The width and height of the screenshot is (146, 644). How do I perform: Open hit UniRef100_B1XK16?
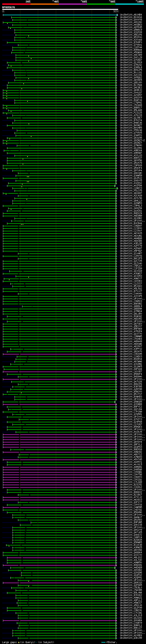tap(131, 17)
